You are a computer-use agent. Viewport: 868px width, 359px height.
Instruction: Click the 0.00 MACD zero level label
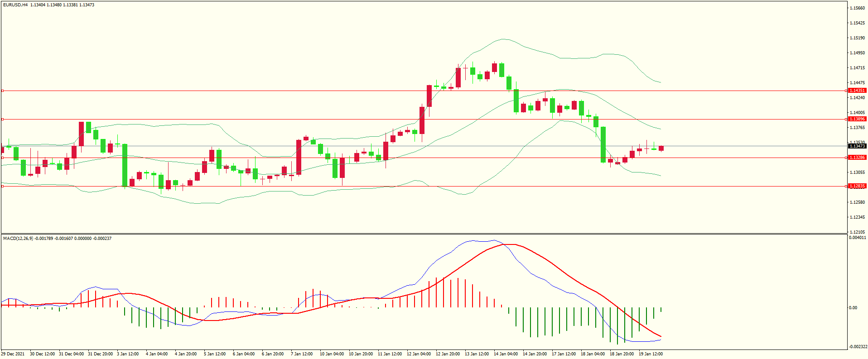[853, 308]
